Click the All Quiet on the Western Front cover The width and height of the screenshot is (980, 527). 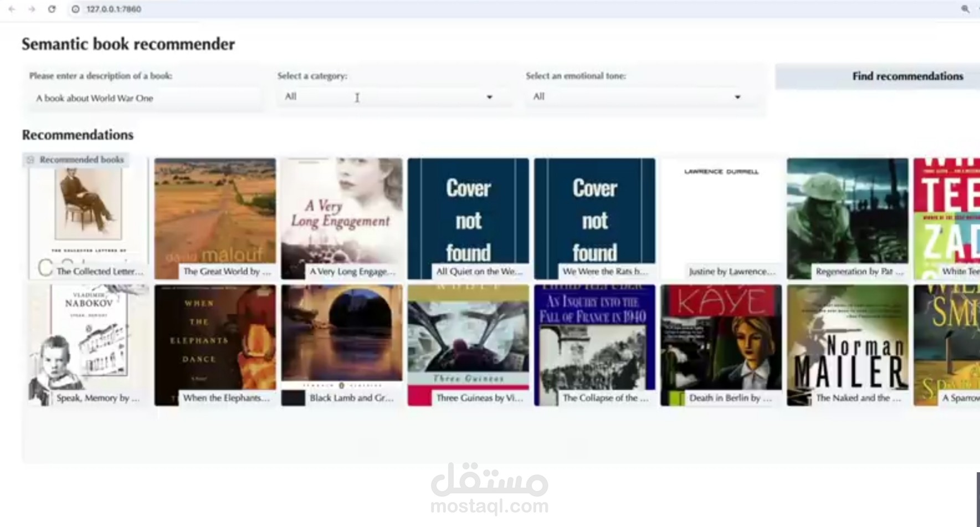point(468,216)
